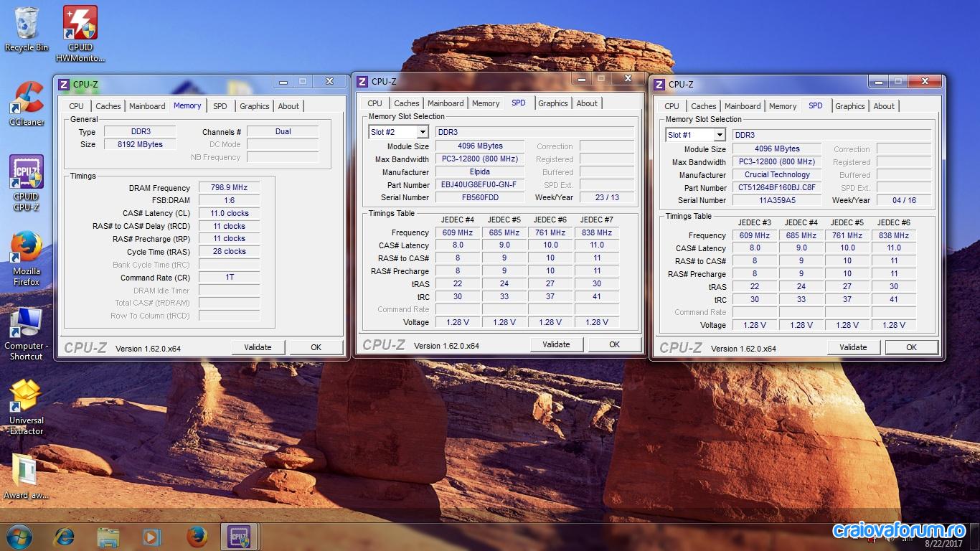
Task: Click OK in the Slot #2 window
Action: tap(615, 344)
